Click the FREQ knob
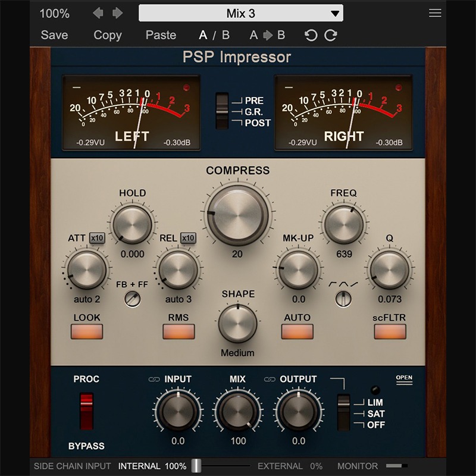 344,225
